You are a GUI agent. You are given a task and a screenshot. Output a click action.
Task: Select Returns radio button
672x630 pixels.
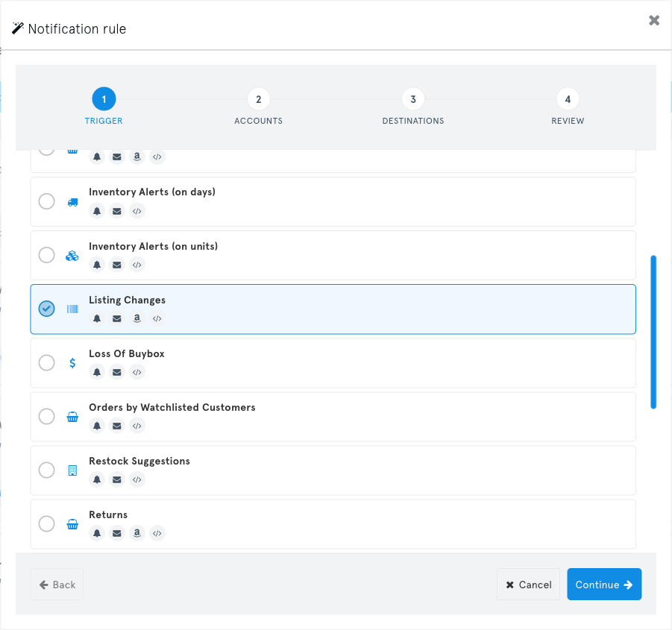click(x=47, y=523)
